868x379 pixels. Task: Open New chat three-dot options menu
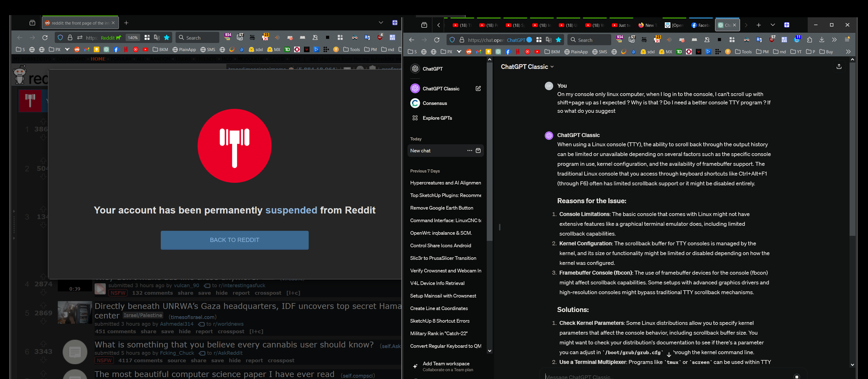[469, 151]
